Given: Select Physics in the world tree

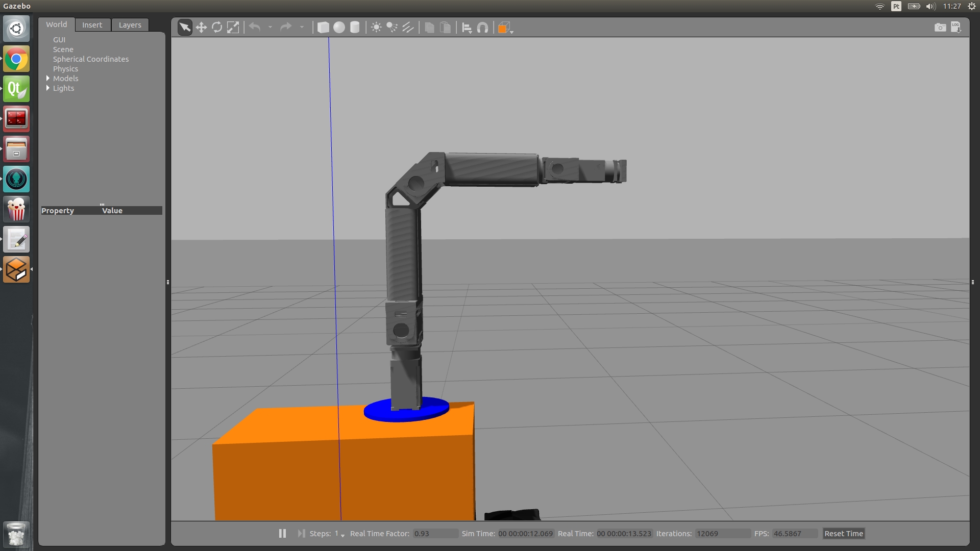Looking at the screenshot, I should pos(66,69).
